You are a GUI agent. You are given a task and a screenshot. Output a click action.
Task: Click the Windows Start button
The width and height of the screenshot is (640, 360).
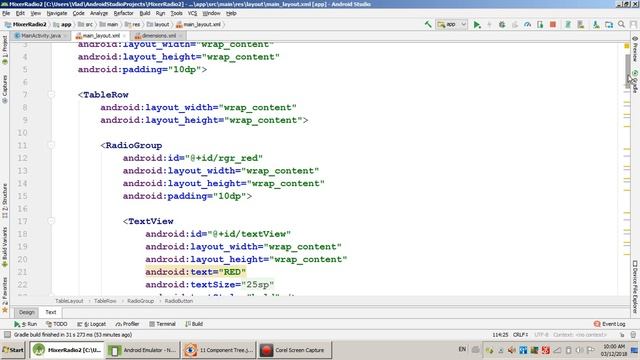(13, 350)
